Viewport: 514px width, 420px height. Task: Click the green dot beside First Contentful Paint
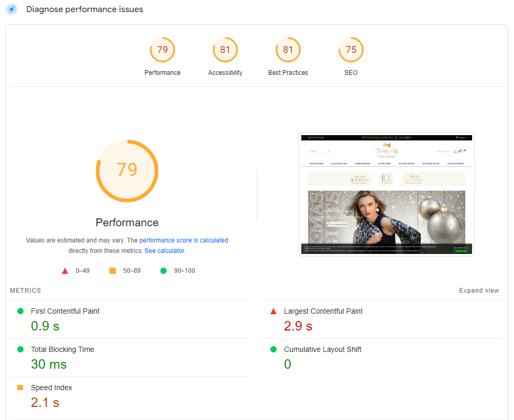click(20, 311)
